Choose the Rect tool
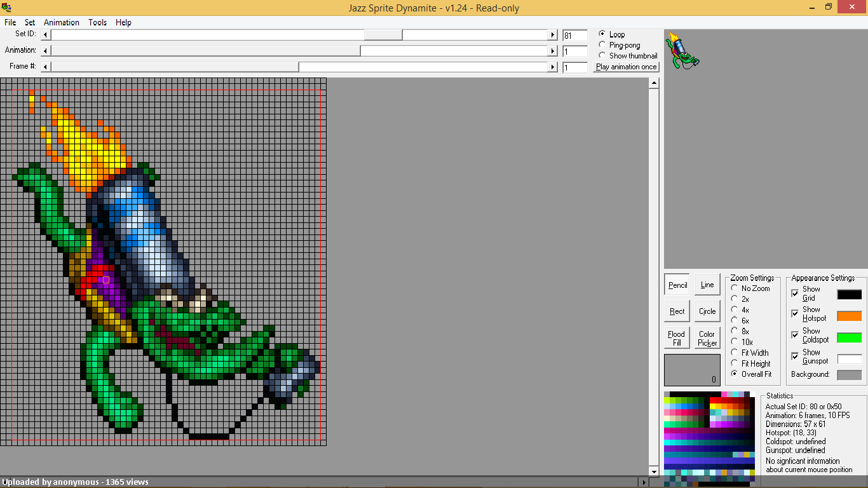Image resolution: width=868 pixels, height=488 pixels. 677,311
